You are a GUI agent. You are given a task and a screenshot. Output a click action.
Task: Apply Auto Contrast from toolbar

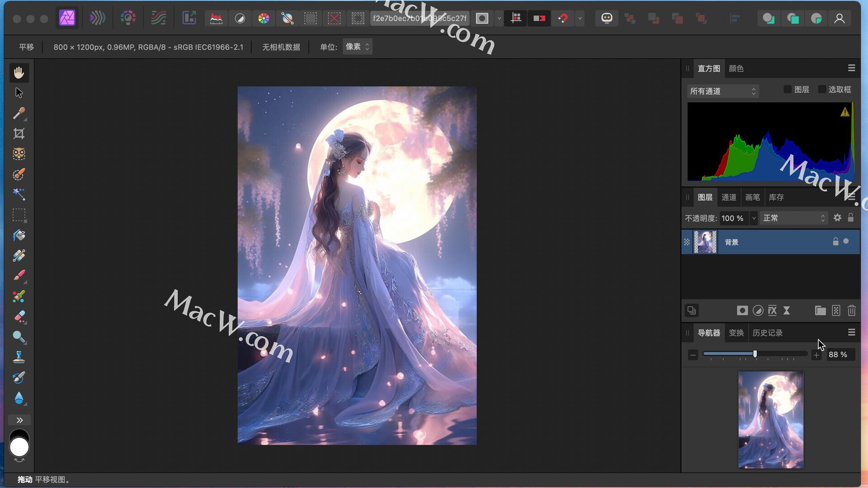point(240,19)
